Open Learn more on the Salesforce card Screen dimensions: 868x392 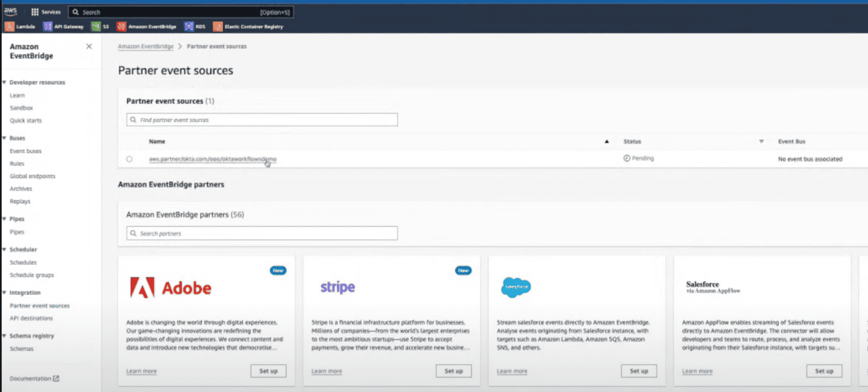pos(512,371)
